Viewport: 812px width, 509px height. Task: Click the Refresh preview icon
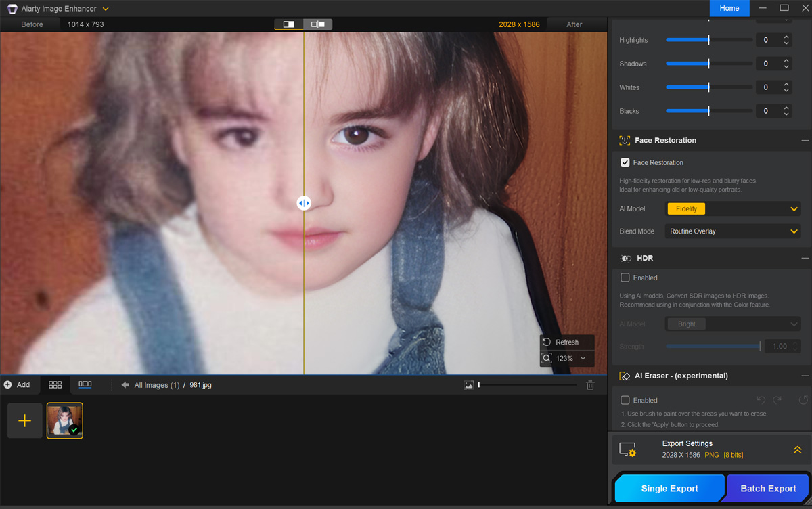(x=547, y=342)
